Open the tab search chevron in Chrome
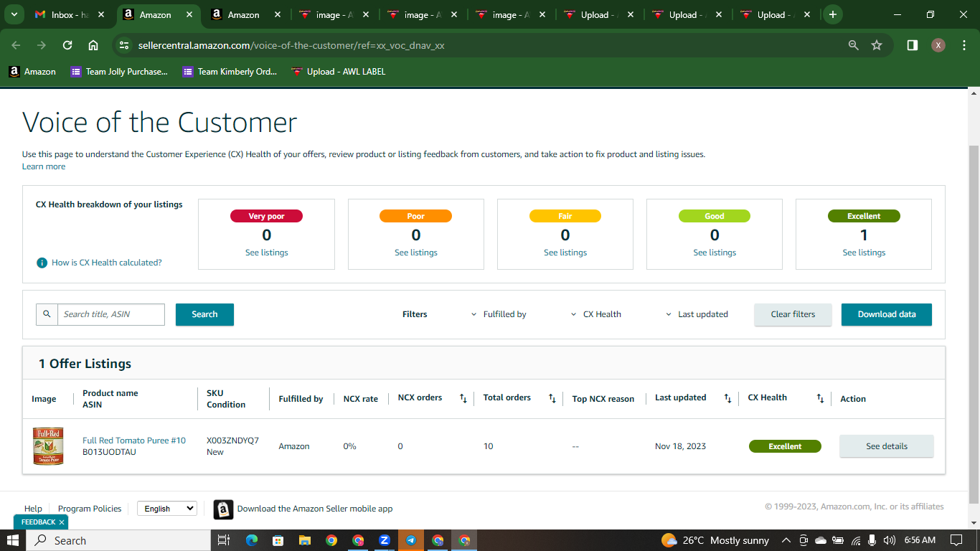980x551 pixels. click(x=14, y=14)
